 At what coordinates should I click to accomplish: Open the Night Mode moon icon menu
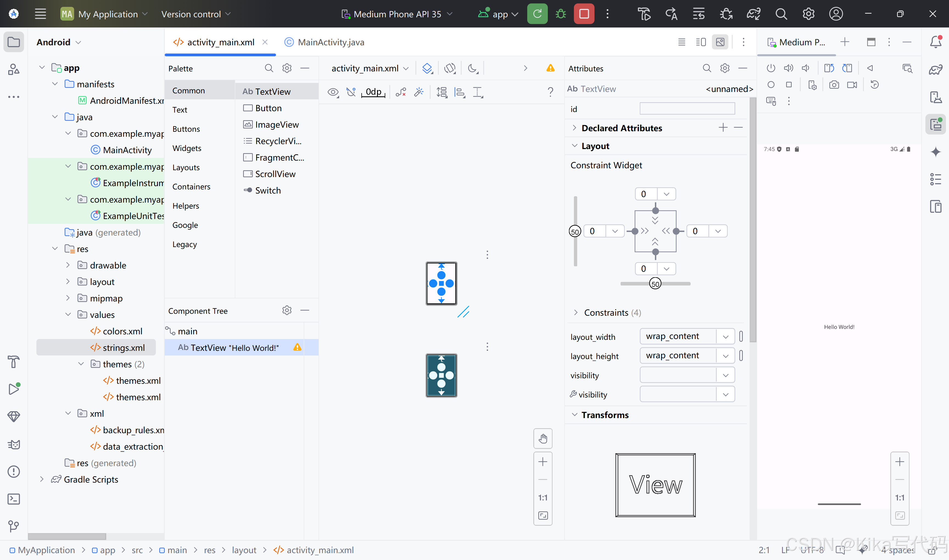[x=473, y=68]
